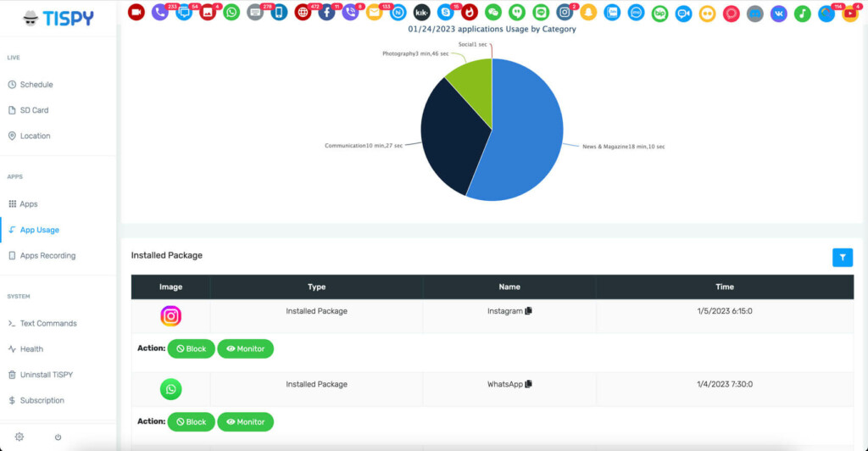The image size is (868, 451).
Task: Click the Facebook icon in top bar
Action: click(326, 13)
